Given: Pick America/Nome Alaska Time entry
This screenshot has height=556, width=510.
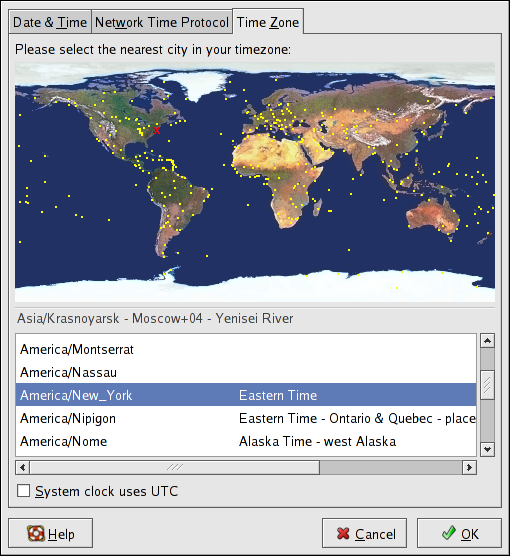Looking at the screenshot, I should [x=246, y=441].
